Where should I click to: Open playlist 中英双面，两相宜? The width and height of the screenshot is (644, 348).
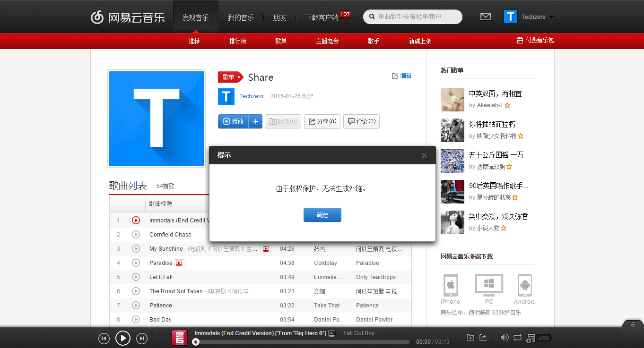pyautogui.click(x=496, y=93)
